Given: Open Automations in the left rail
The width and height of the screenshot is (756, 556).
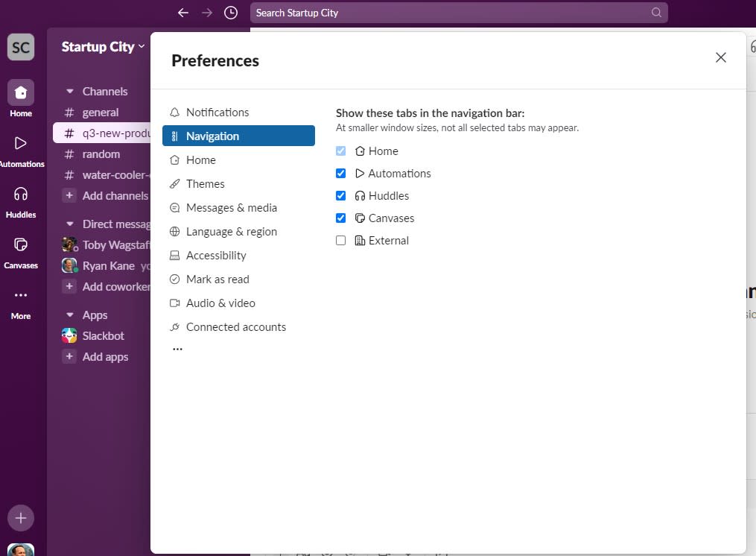Looking at the screenshot, I should pos(21,151).
